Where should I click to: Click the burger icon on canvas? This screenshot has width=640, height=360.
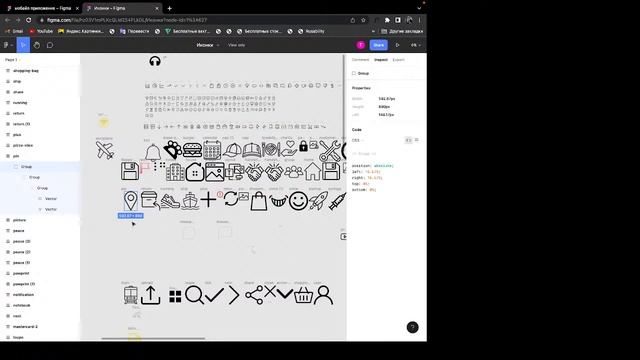click(192, 150)
